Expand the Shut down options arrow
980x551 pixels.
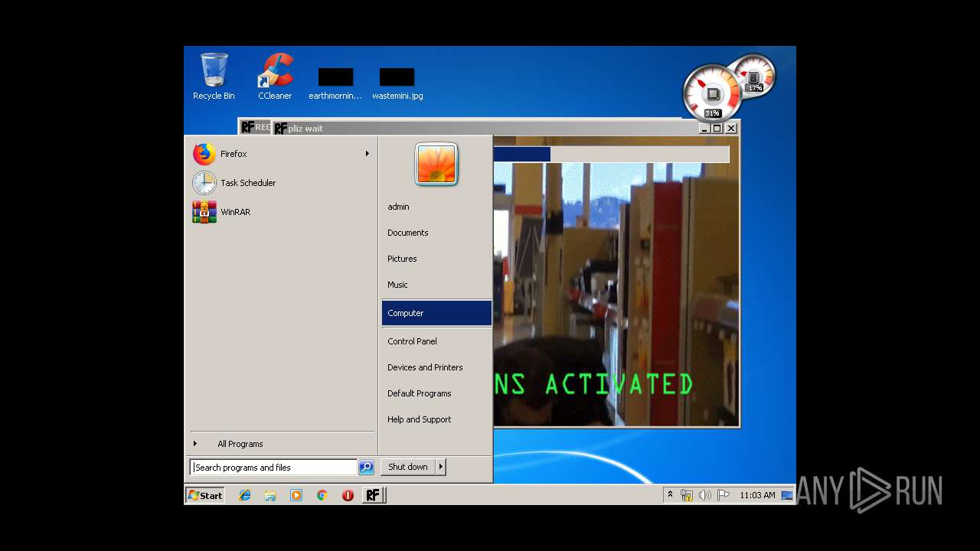[441, 467]
